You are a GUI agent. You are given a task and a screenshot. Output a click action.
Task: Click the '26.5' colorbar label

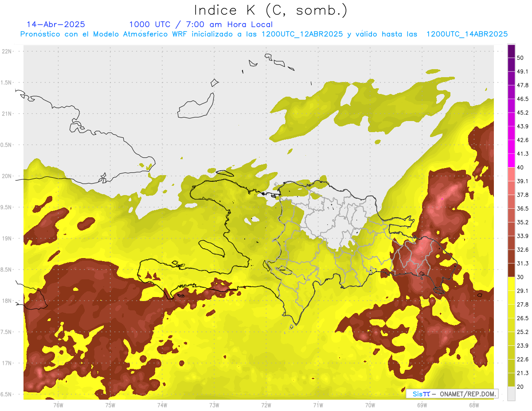[x=522, y=318]
